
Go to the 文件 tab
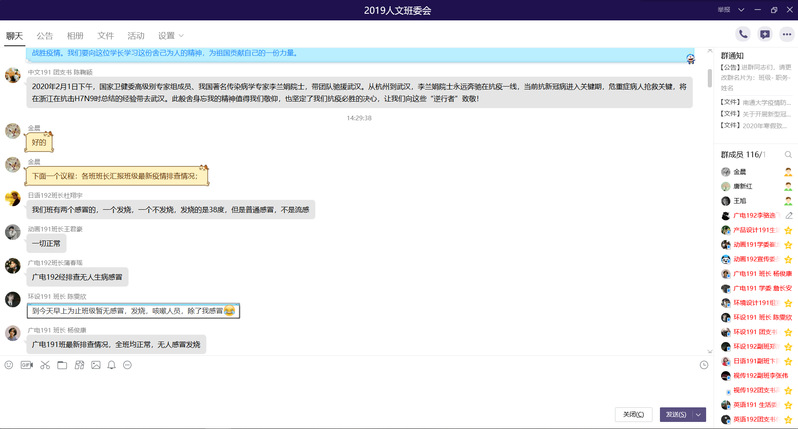pyautogui.click(x=105, y=35)
